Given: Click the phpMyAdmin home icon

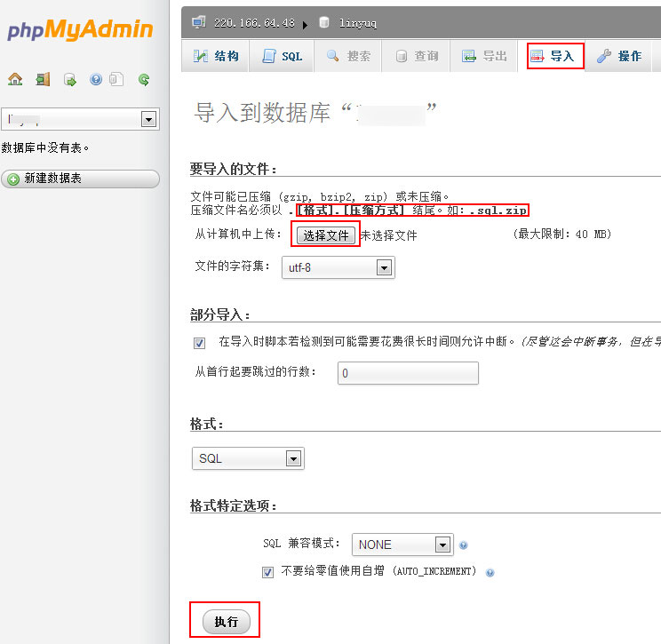Looking at the screenshot, I should (15, 79).
